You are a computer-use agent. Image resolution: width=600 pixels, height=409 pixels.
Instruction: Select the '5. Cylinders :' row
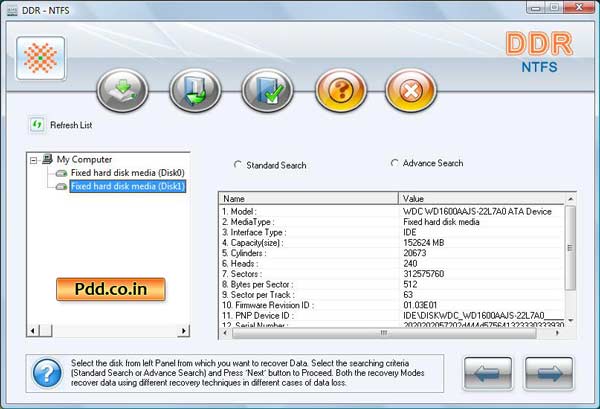click(x=391, y=253)
